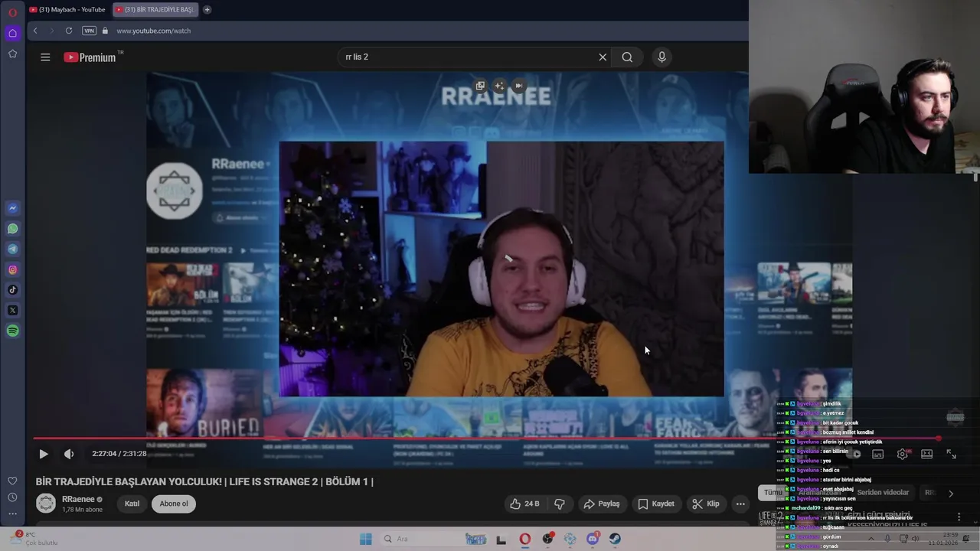Create a clip with Klip
The height and width of the screenshot is (551, 980).
[706, 504]
